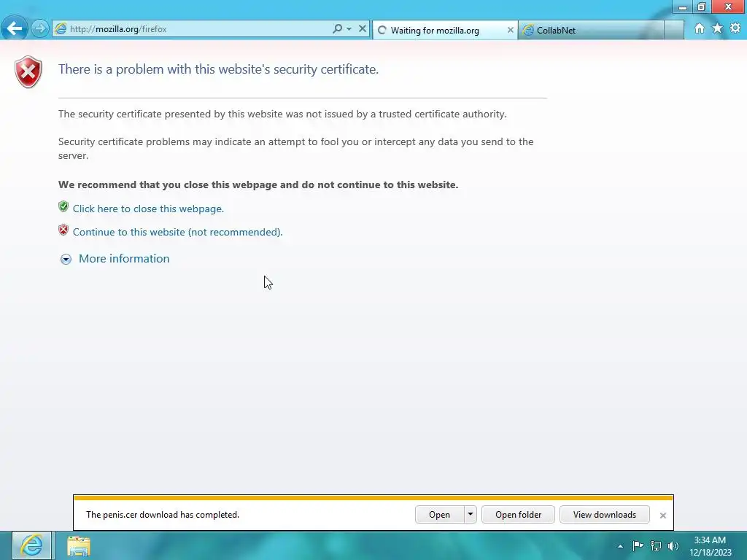Select the Waiting for mozilla.org tab

[444, 31]
